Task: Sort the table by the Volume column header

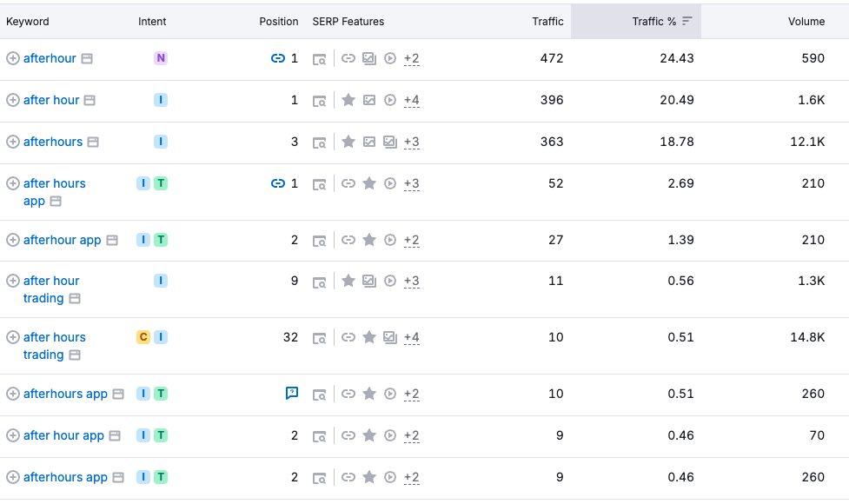Action: [806, 21]
